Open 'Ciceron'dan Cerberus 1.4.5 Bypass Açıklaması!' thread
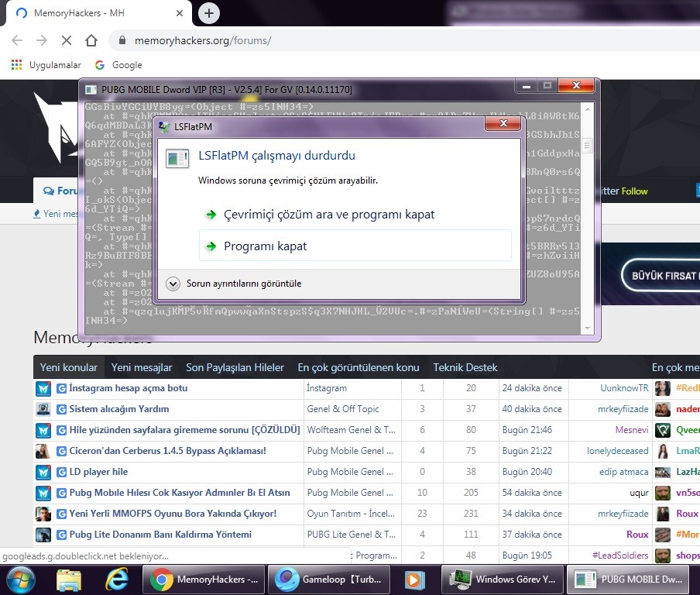Screen dimensions: 700x595 tap(168, 451)
